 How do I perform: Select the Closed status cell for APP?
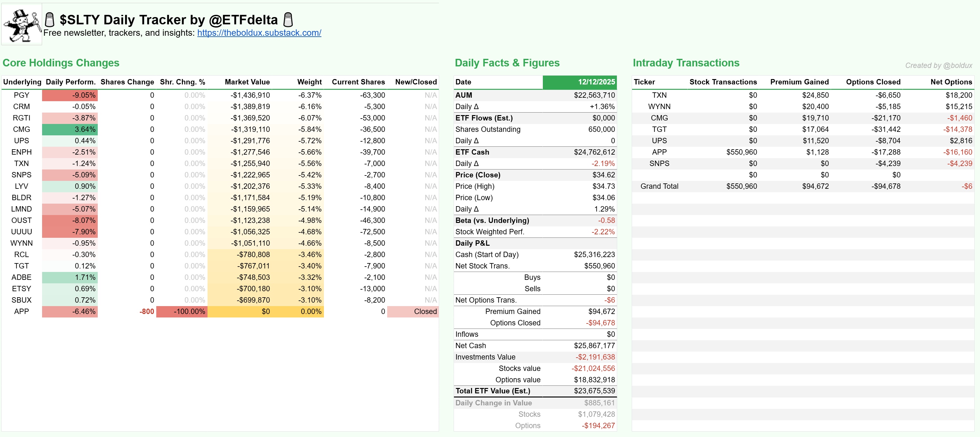point(413,311)
